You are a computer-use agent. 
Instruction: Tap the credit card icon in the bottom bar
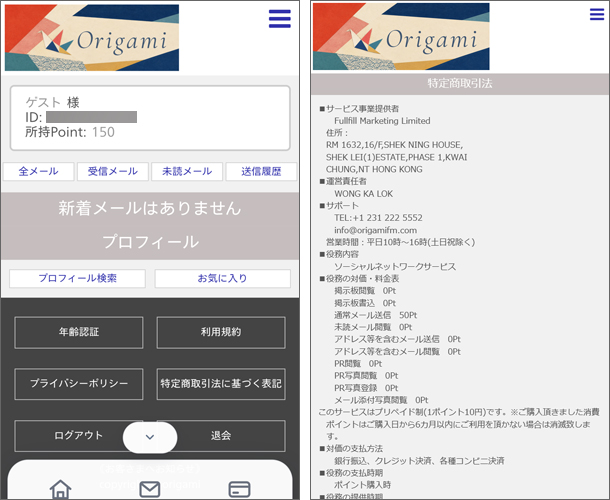239,489
